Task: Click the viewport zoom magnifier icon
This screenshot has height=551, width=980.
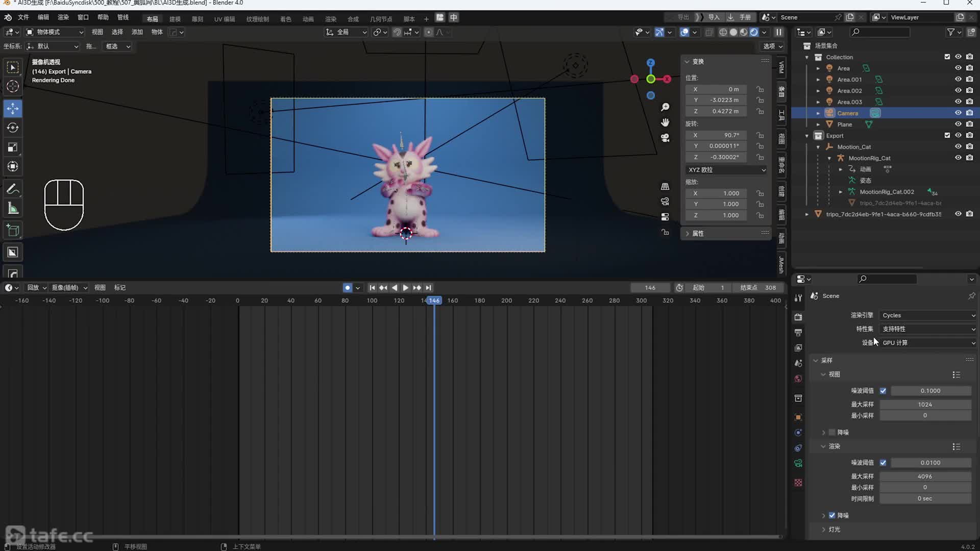Action: [x=665, y=107]
